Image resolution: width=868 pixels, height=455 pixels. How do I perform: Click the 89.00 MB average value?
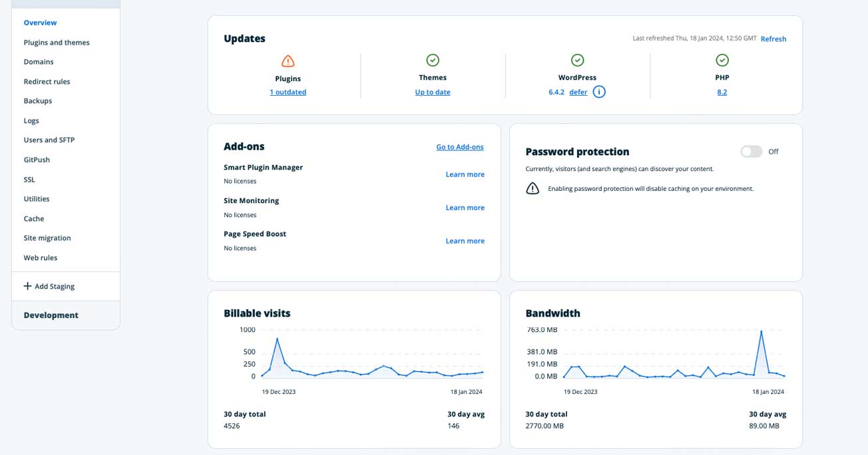tap(764, 426)
